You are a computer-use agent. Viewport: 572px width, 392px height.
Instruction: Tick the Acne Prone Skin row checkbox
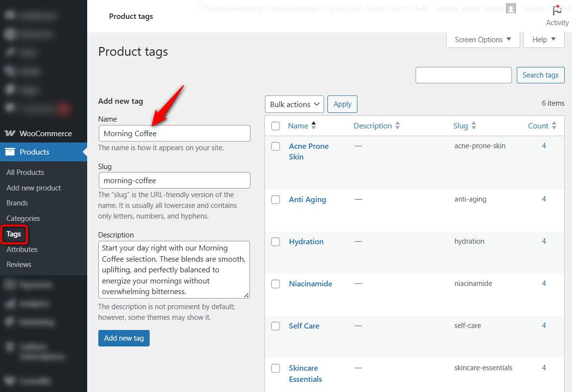click(276, 146)
